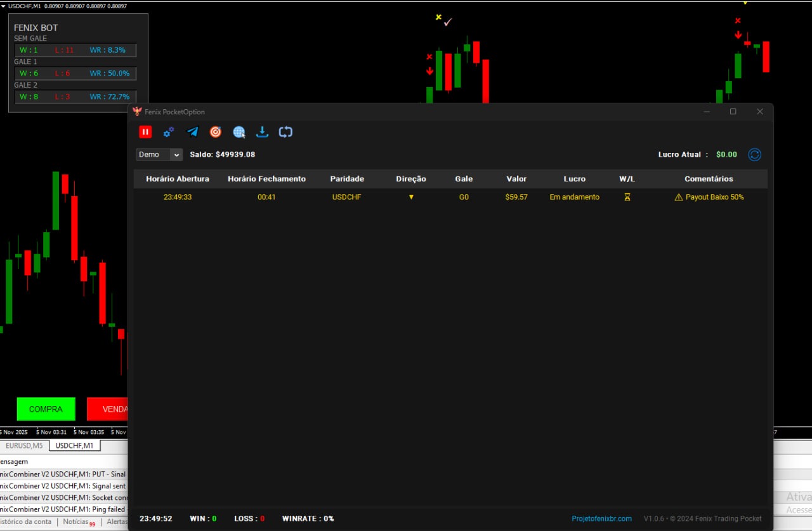This screenshot has height=531, width=812.
Task: Click the download arrow icon
Action: (x=262, y=132)
